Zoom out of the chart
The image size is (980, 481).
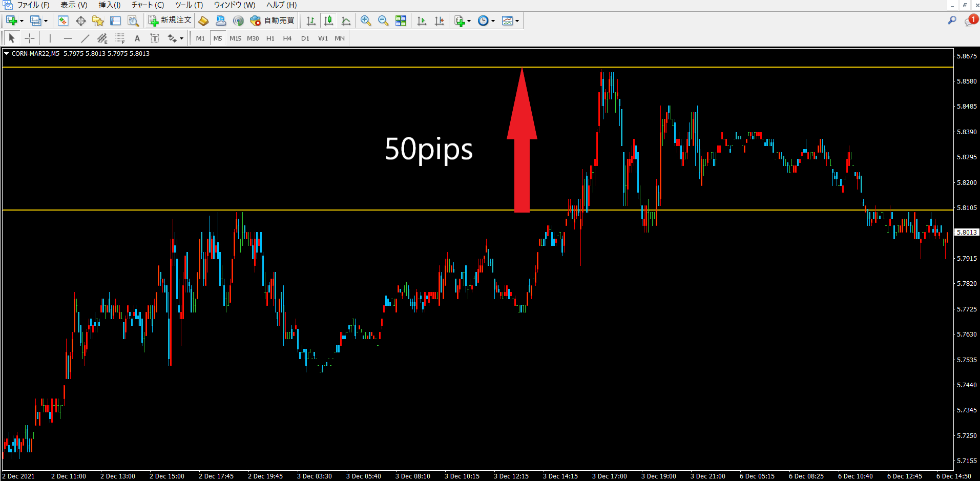pyautogui.click(x=383, y=20)
